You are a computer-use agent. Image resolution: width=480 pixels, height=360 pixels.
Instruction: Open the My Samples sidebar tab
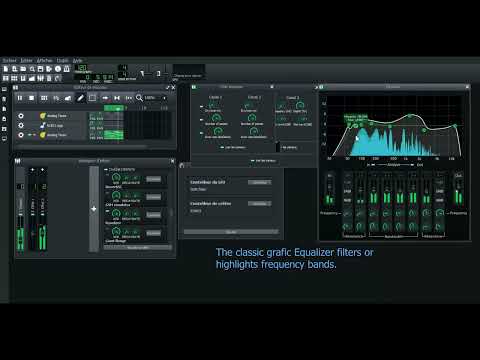point(4,109)
